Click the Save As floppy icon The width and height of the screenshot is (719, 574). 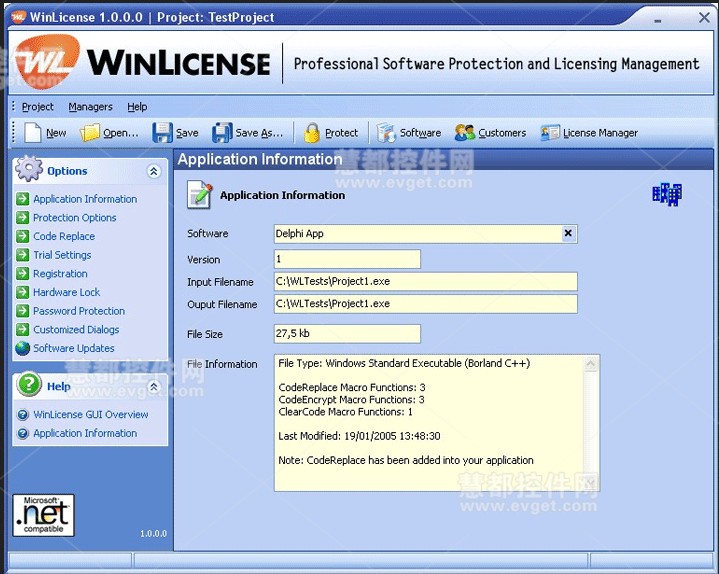coord(222,132)
